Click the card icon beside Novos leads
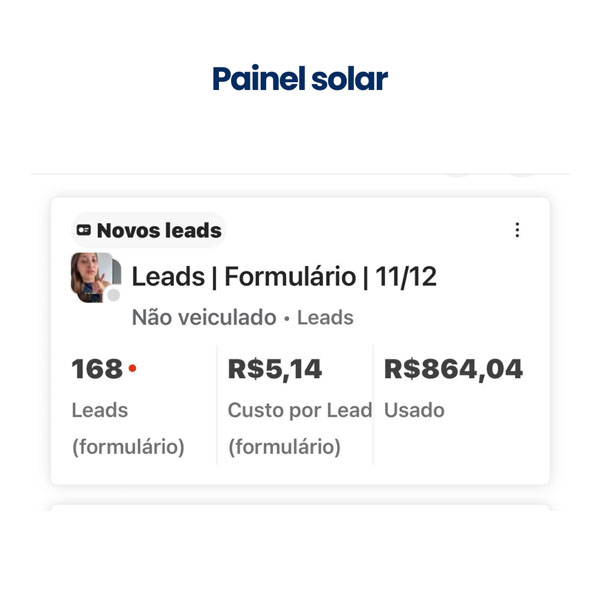Image resolution: width=600 pixels, height=600 pixels. pyautogui.click(x=84, y=230)
